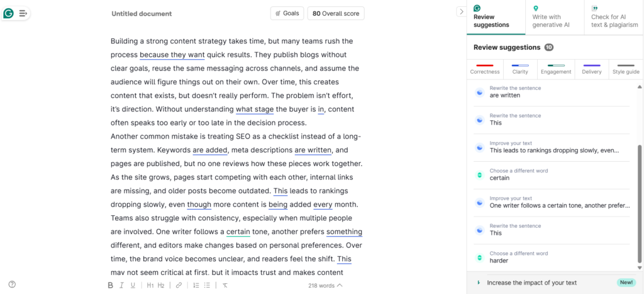Switch to Write with generative AI tab
Image resolution: width=644 pixels, height=294 pixels.
(555, 17)
